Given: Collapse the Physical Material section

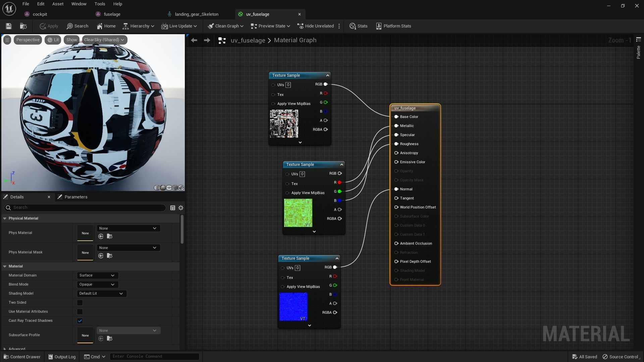Looking at the screenshot, I should tap(5, 219).
